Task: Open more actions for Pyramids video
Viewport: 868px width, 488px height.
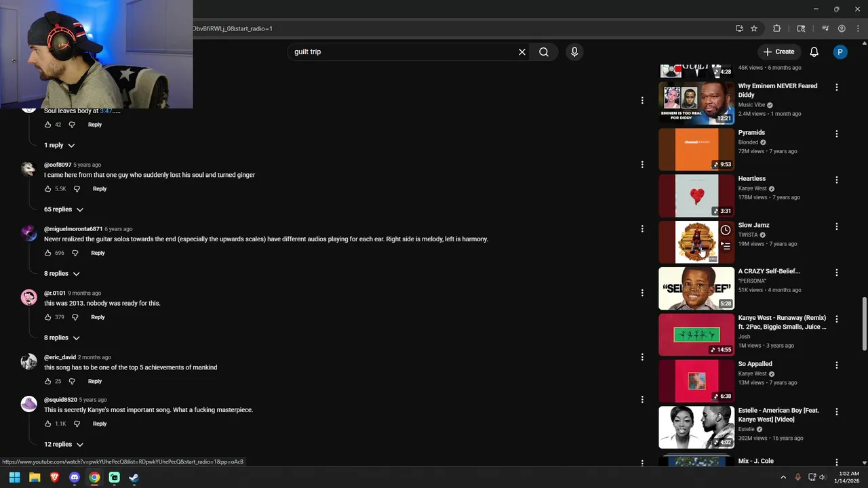Action: tap(837, 134)
